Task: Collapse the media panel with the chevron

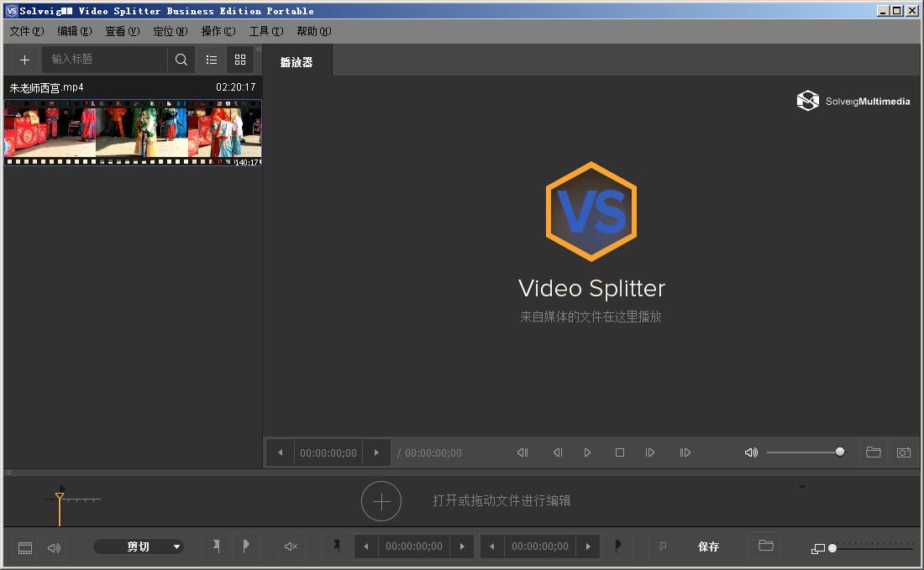Action: (259, 49)
